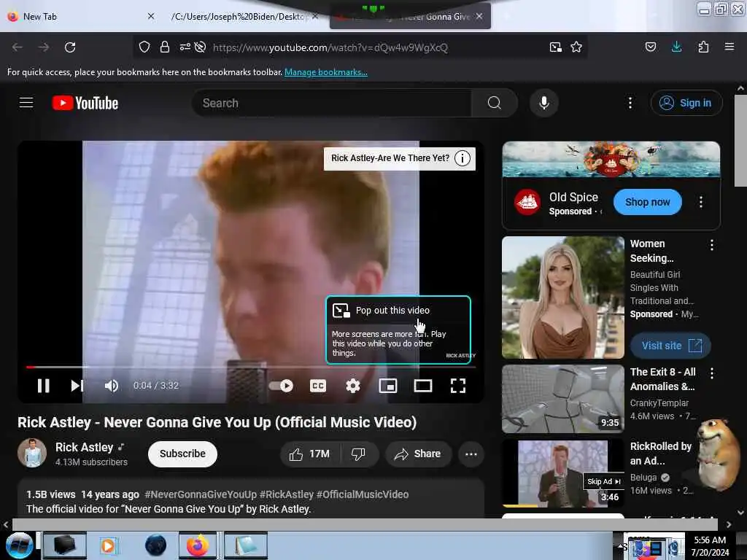Open site permissions icon in address bar
The image size is (747, 560).
[185, 47]
